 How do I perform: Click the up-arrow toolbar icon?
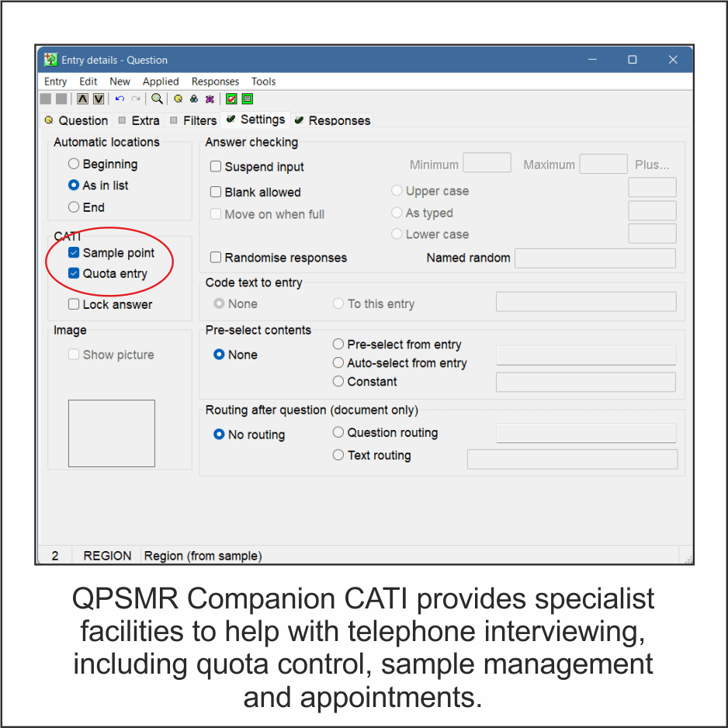click(82, 99)
